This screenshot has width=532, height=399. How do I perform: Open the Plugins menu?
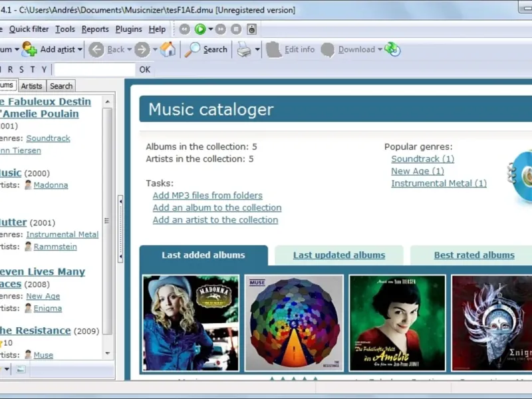tap(128, 29)
